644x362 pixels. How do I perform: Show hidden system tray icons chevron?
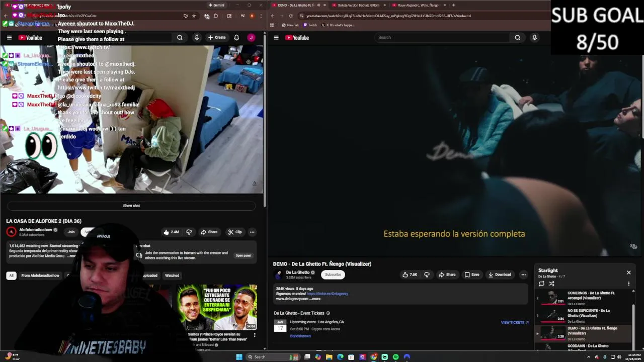pyautogui.click(x=589, y=357)
